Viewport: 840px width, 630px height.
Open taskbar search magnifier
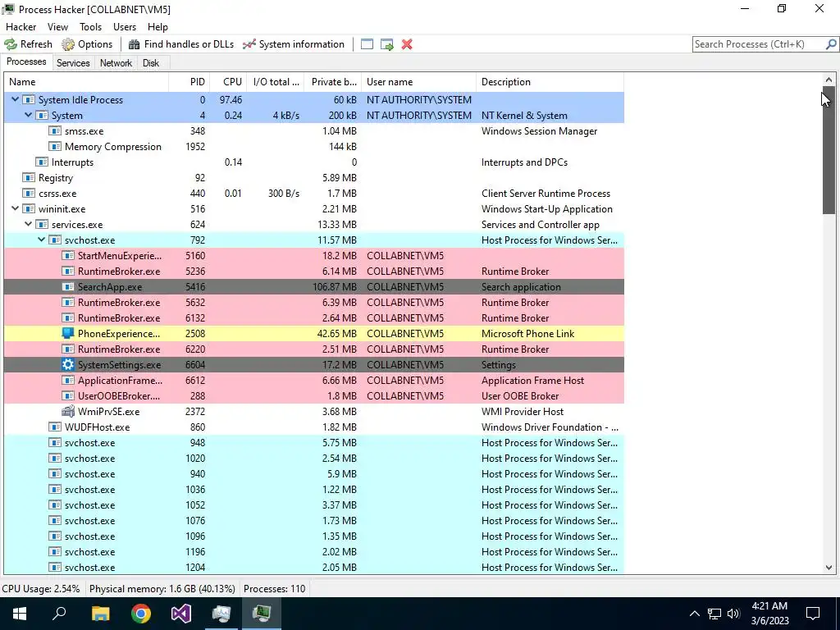[59, 614]
